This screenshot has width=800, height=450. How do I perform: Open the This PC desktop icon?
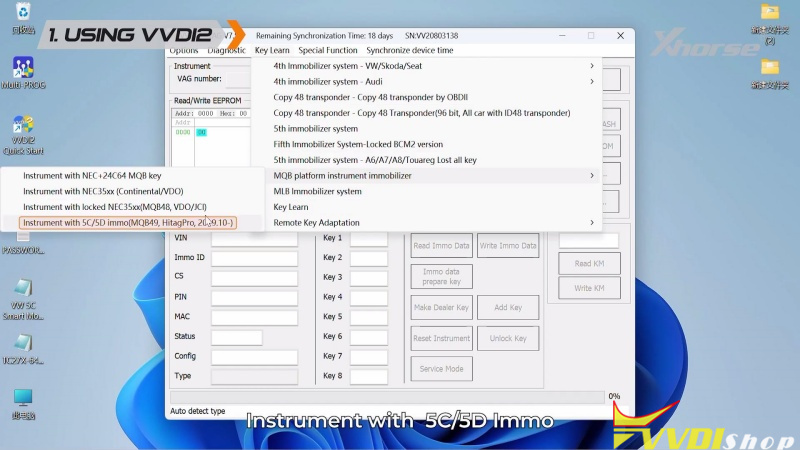24,400
